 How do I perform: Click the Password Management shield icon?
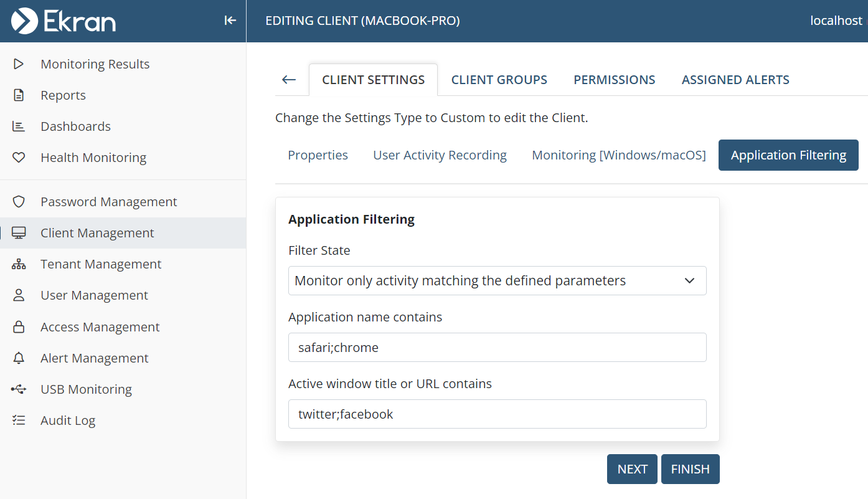[x=19, y=202]
